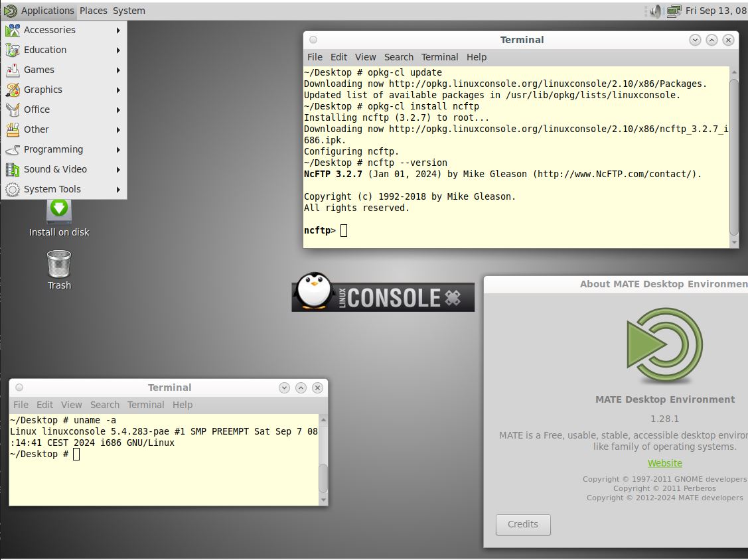Expand the Games submenu arrow
The width and height of the screenshot is (748, 560).
click(118, 70)
